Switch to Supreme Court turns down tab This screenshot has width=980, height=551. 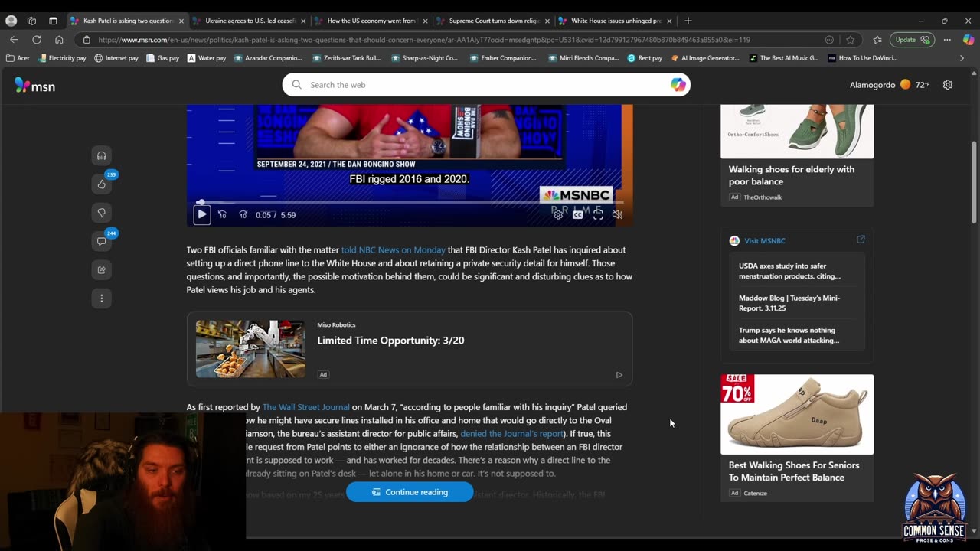pos(493,21)
